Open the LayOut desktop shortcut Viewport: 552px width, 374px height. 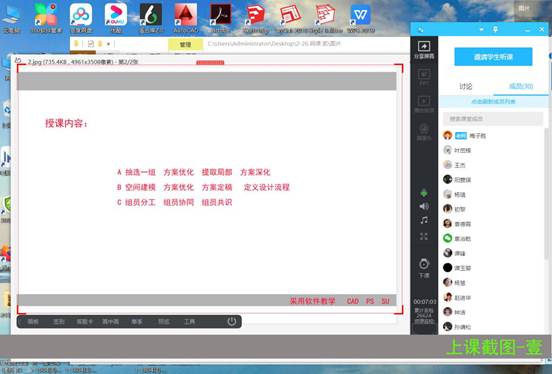point(290,18)
